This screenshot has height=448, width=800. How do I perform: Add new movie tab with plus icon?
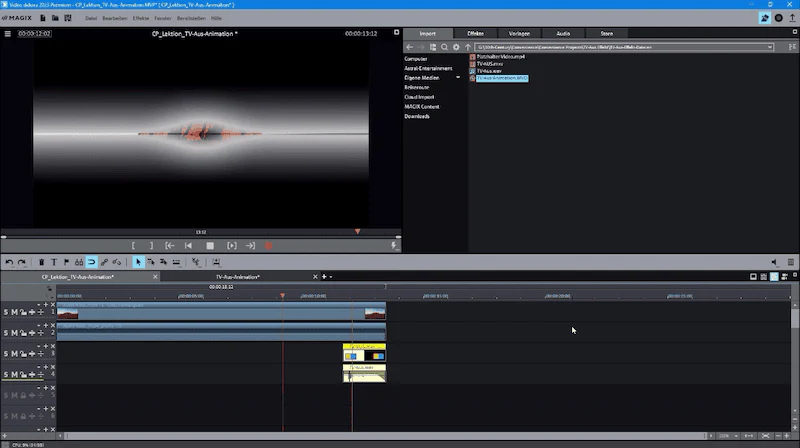324,277
